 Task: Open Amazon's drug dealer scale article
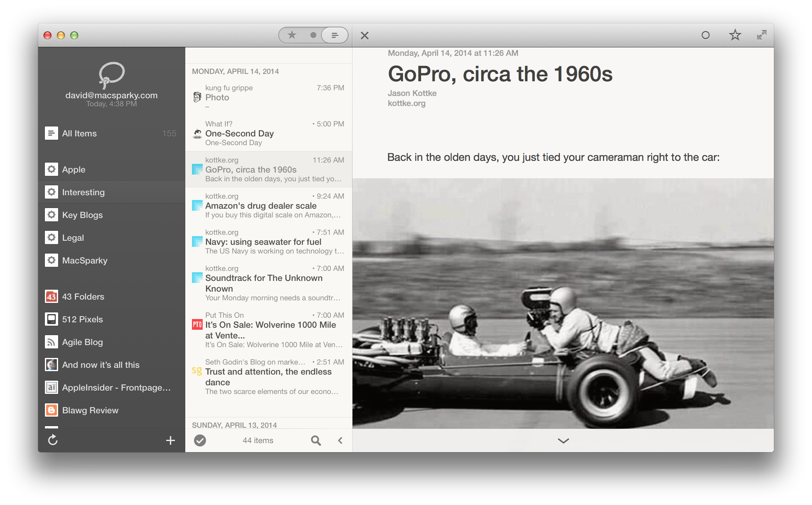point(261,206)
